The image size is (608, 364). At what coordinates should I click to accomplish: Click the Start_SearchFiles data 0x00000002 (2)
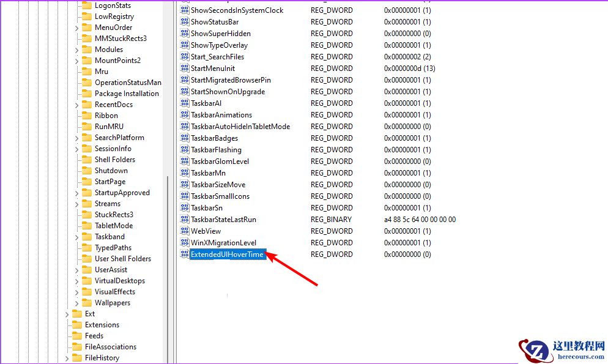click(407, 57)
